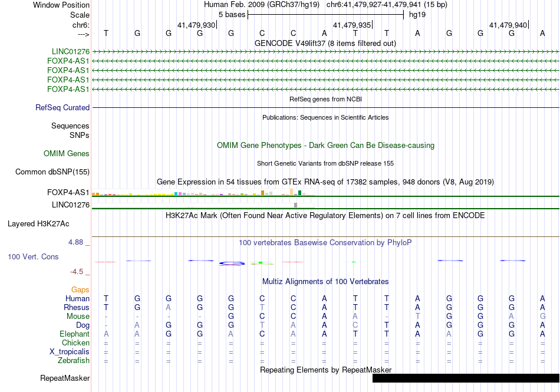Open the GTEx Gene Expression in 54 tissues title
Image resolution: width=560 pixels, height=392 pixels.
325,182
